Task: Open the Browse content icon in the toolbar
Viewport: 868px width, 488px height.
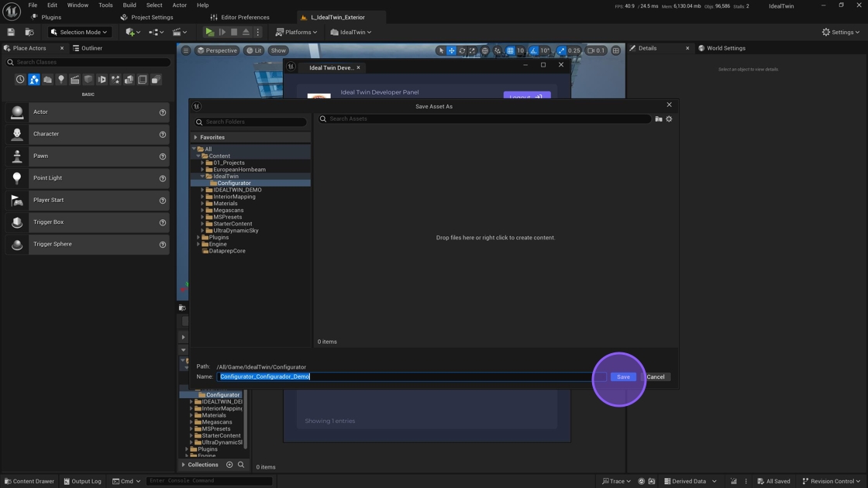Action: click(x=29, y=32)
